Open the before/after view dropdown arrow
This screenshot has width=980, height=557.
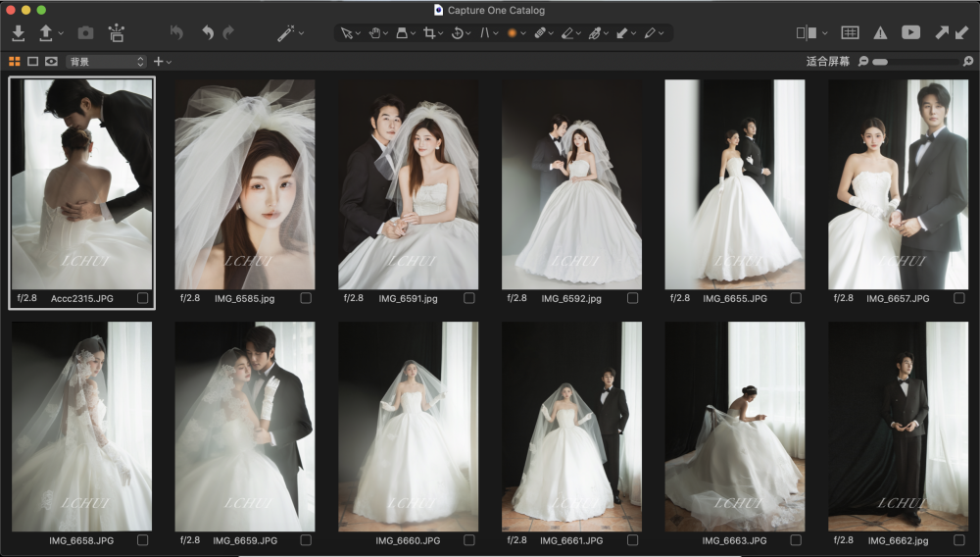click(825, 32)
